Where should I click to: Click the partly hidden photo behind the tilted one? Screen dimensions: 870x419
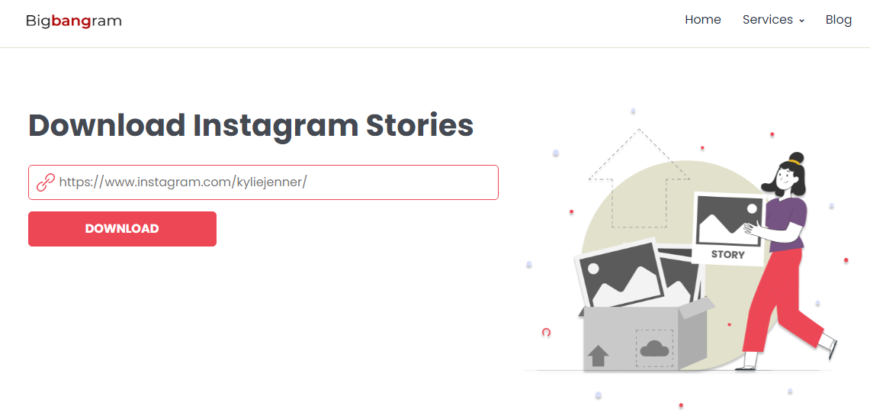[x=680, y=274]
